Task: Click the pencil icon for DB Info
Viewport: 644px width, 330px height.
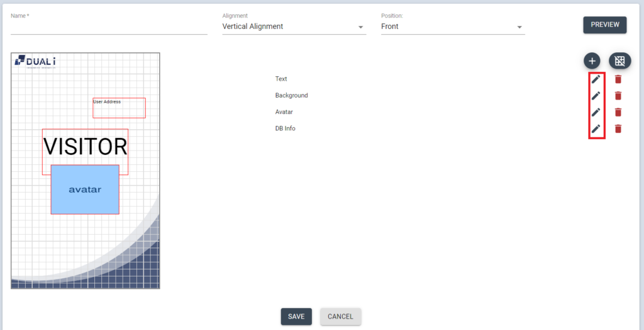Action: 596,128
